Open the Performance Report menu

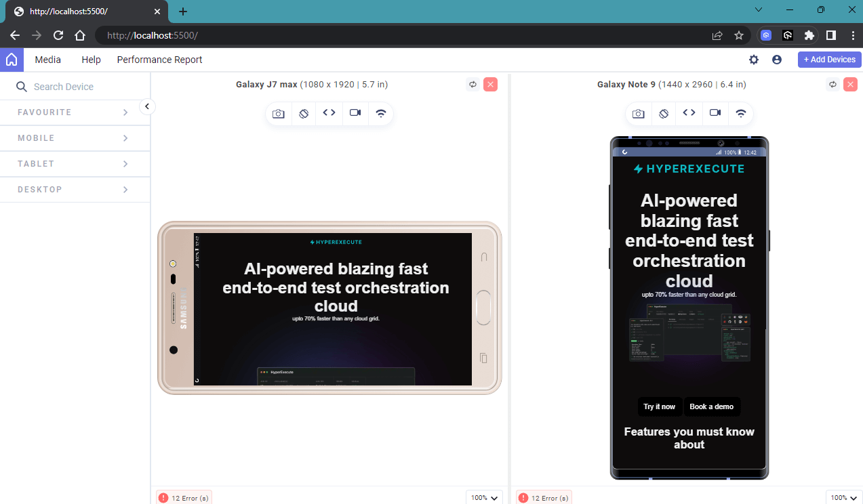click(159, 60)
